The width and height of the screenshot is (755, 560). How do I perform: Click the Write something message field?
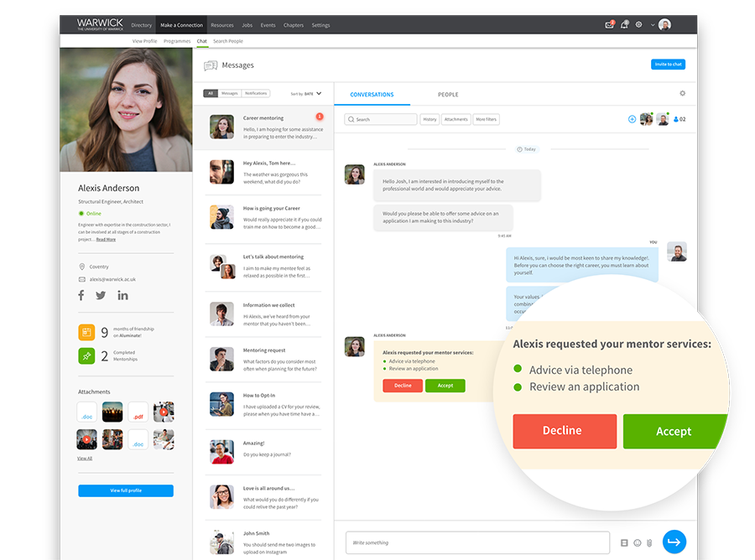477,542
